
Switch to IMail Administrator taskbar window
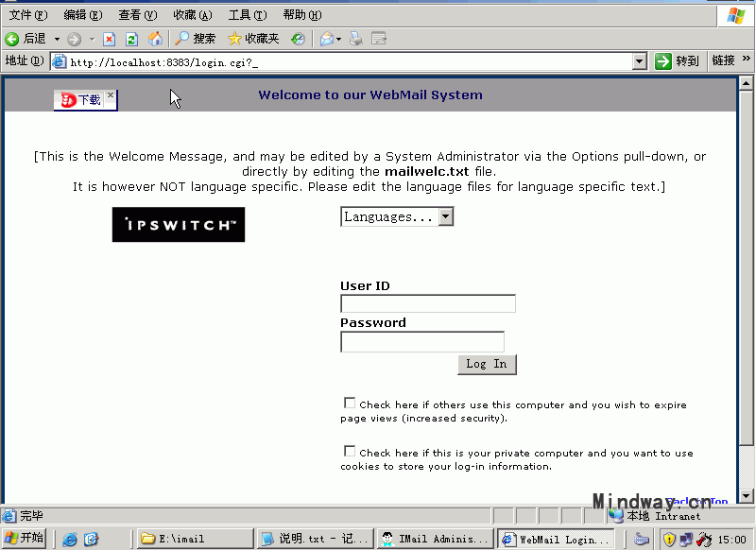tap(434, 539)
